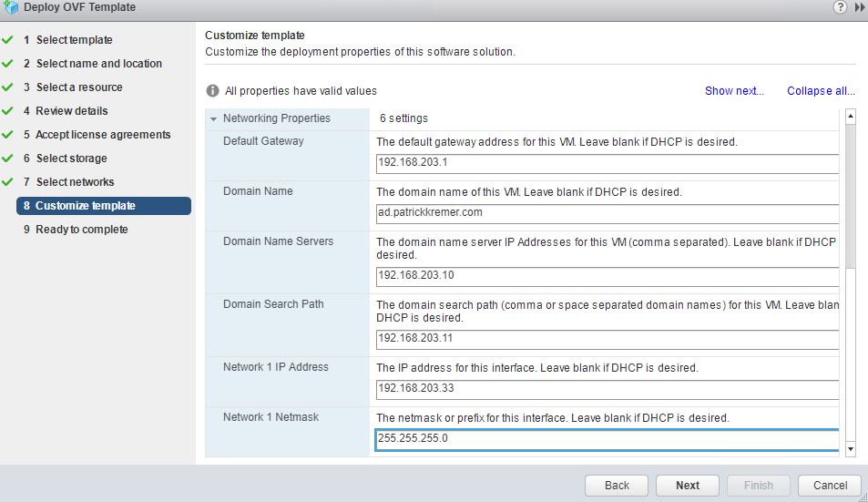Click the double-arrow expand window icon
Screen dimensions: 868x502
pyautogui.click(x=859, y=7)
